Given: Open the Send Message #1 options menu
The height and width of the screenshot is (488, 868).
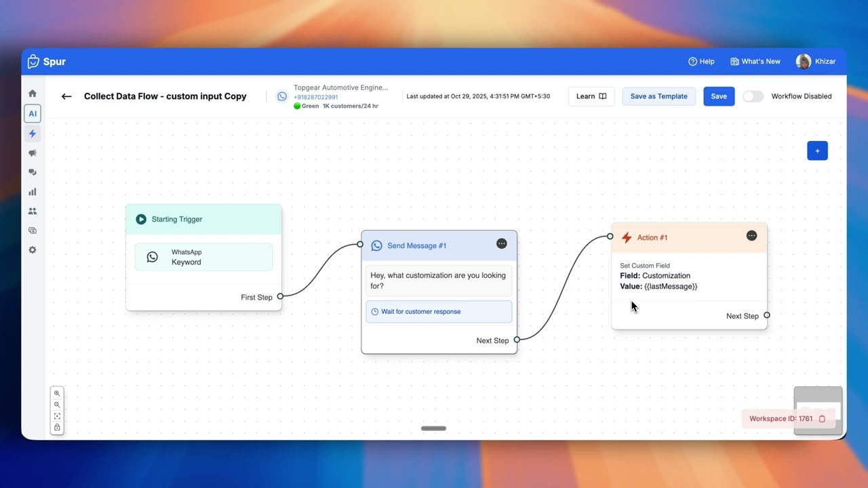Looking at the screenshot, I should pyautogui.click(x=501, y=243).
